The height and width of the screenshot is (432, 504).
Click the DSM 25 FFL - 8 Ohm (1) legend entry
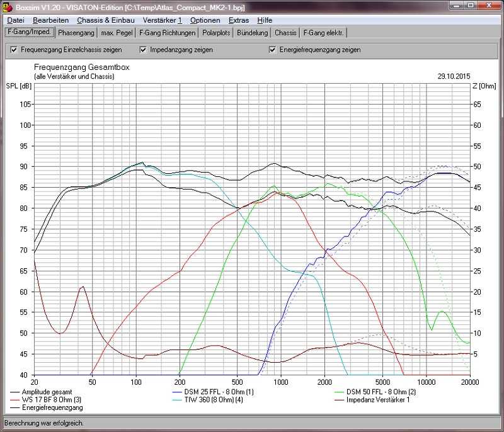pyautogui.click(x=213, y=392)
